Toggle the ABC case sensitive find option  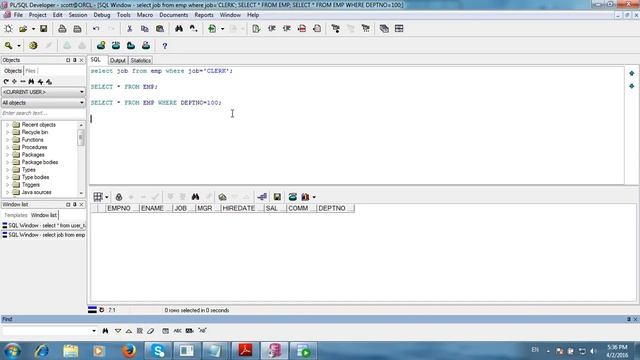click(178, 331)
